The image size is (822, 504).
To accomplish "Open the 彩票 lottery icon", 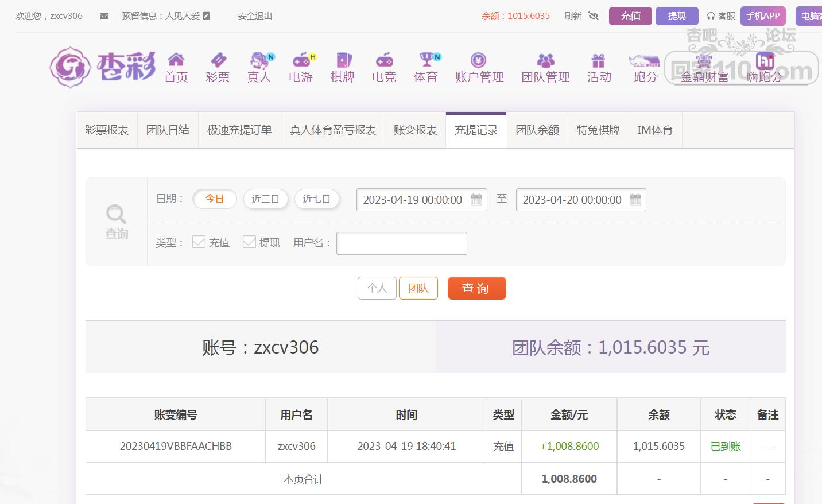I will pos(218,60).
